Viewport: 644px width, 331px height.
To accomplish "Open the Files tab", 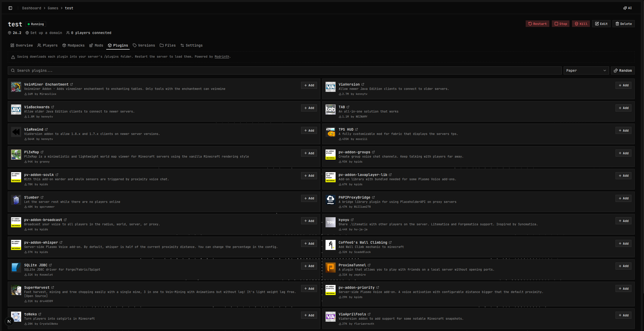I will [168, 45].
